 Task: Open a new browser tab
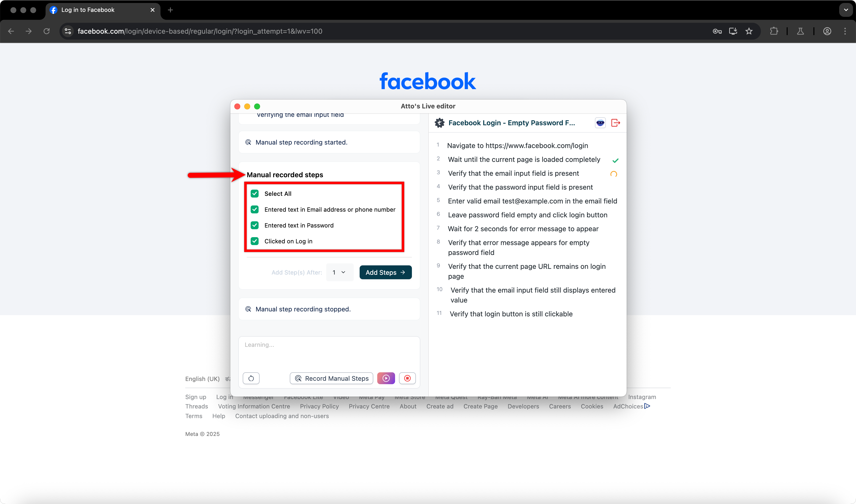click(x=170, y=10)
